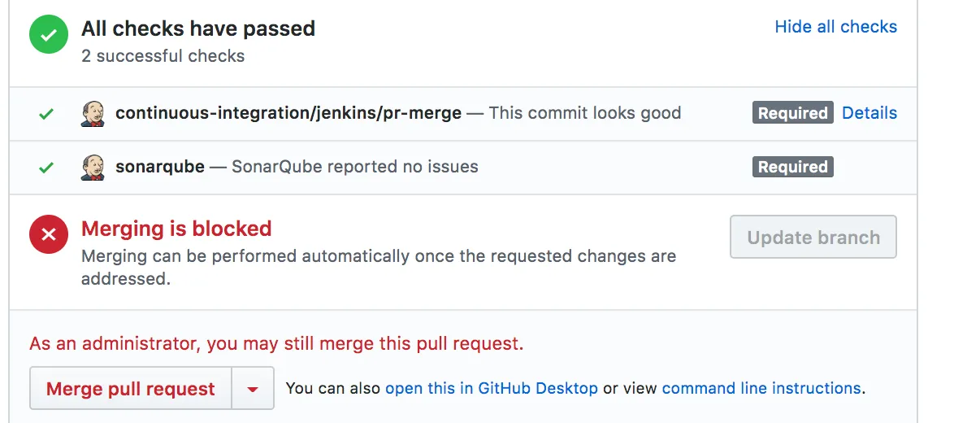Open Details for the Jenkins pr-merge check

[869, 113]
